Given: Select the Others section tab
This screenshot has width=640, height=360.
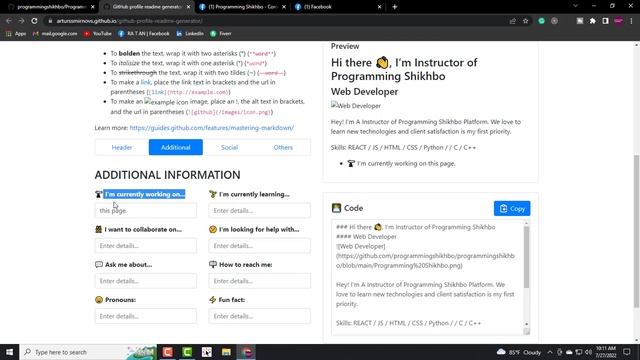Looking at the screenshot, I should [283, 147].
